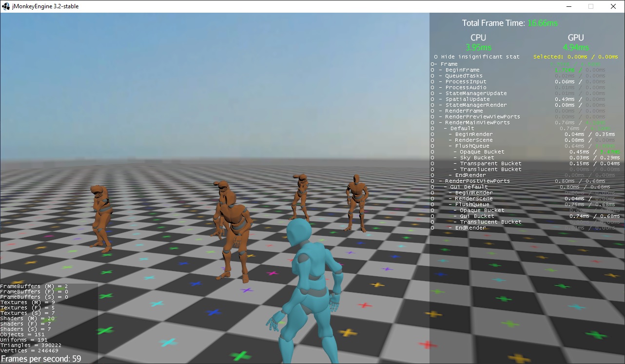Screen dimensions: 625x364
Task: Click the 'FrameBuffers (M) = 2' stat line
Action: (34, 286)
